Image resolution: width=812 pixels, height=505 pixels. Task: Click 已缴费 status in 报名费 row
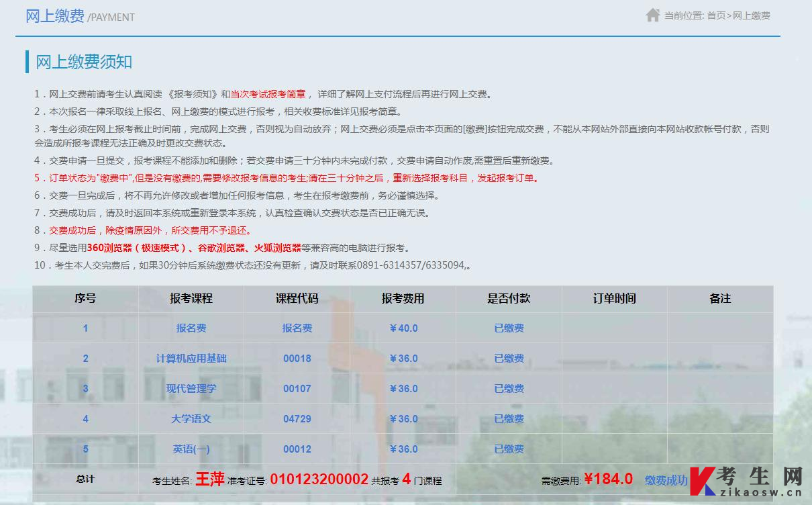click(x=509, y=328)
